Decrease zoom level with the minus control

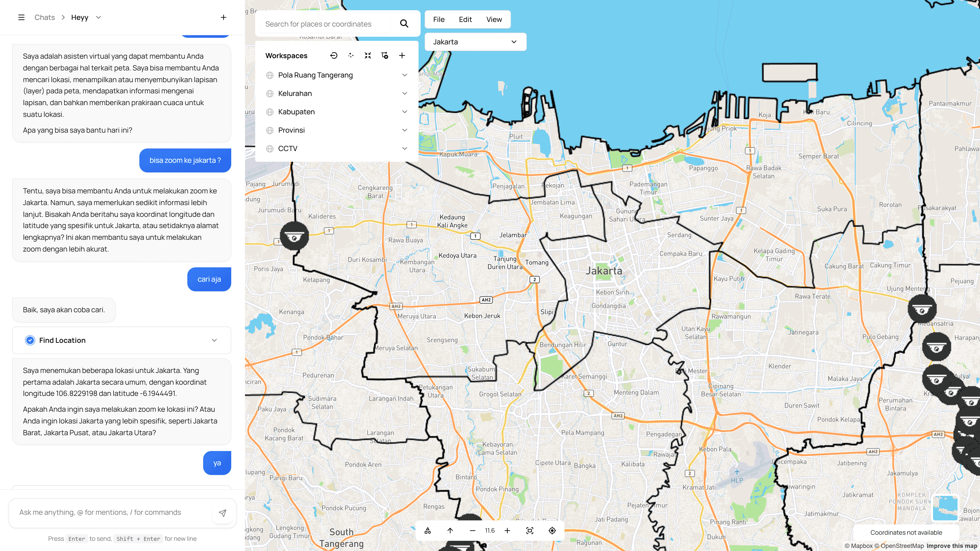472,530
